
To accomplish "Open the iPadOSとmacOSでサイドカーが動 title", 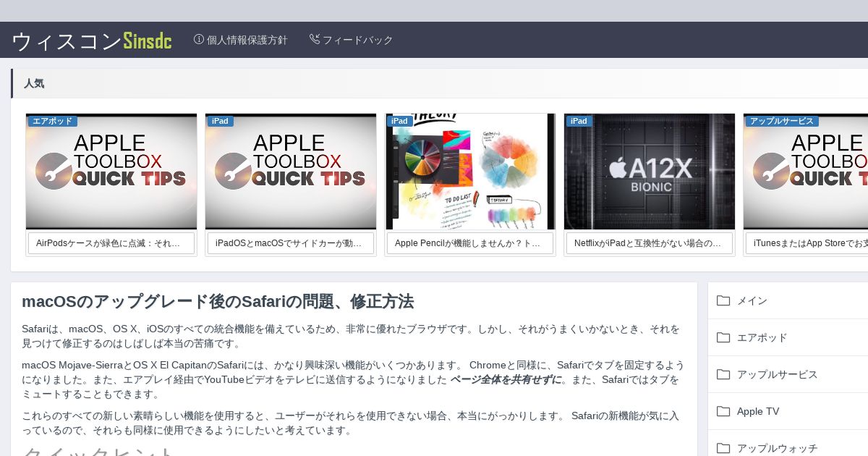I will tap(291, 243).
